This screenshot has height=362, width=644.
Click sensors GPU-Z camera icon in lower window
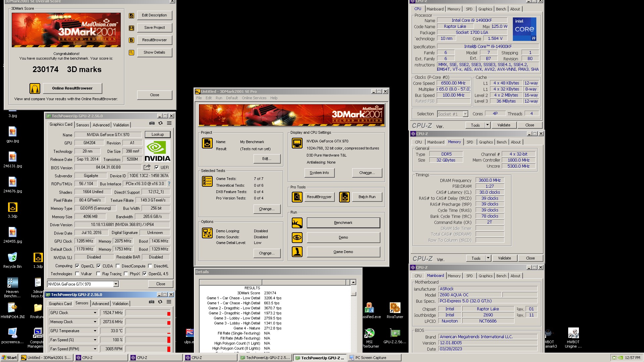(152, 302)
